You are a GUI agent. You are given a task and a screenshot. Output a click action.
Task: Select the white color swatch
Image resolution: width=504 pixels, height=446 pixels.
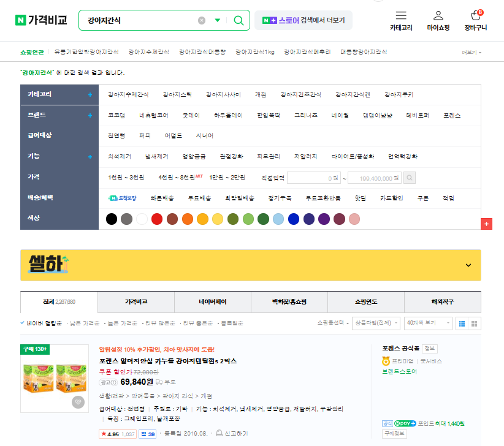coord(142,219)
